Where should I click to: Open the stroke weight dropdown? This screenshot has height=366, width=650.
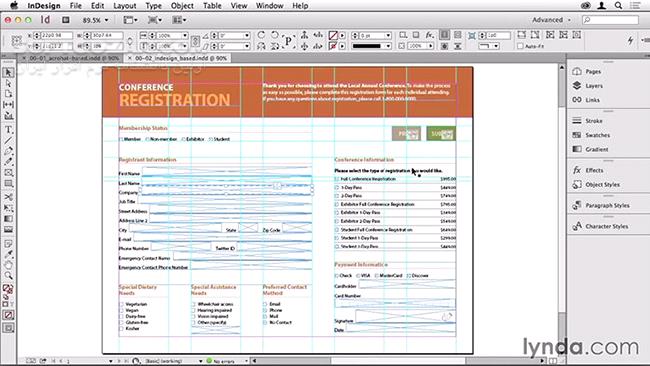(388, 36)
